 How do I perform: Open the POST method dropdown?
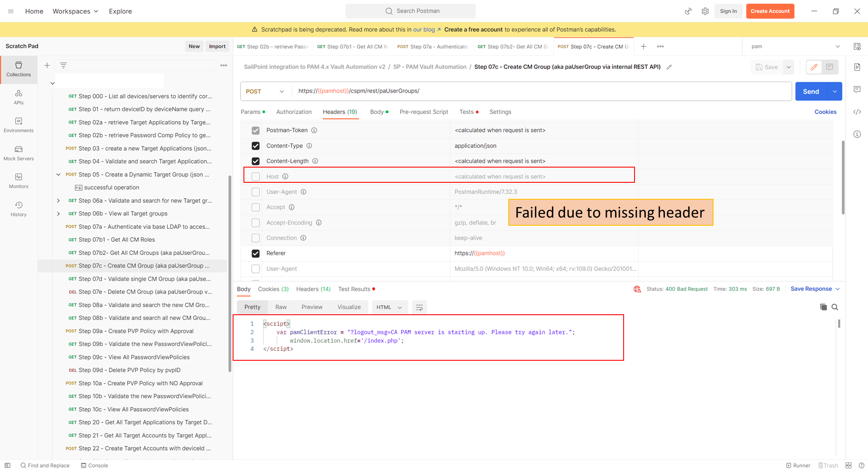(x=281, y=91)
